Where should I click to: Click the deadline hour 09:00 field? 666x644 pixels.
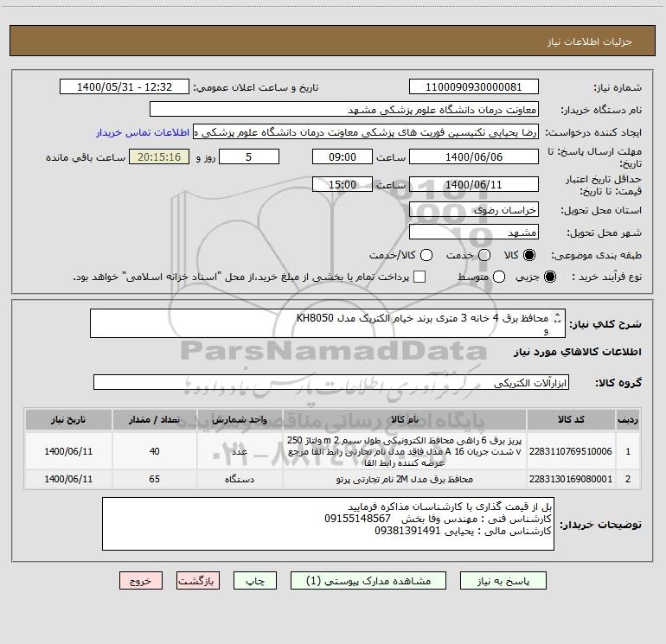[343, 157]
